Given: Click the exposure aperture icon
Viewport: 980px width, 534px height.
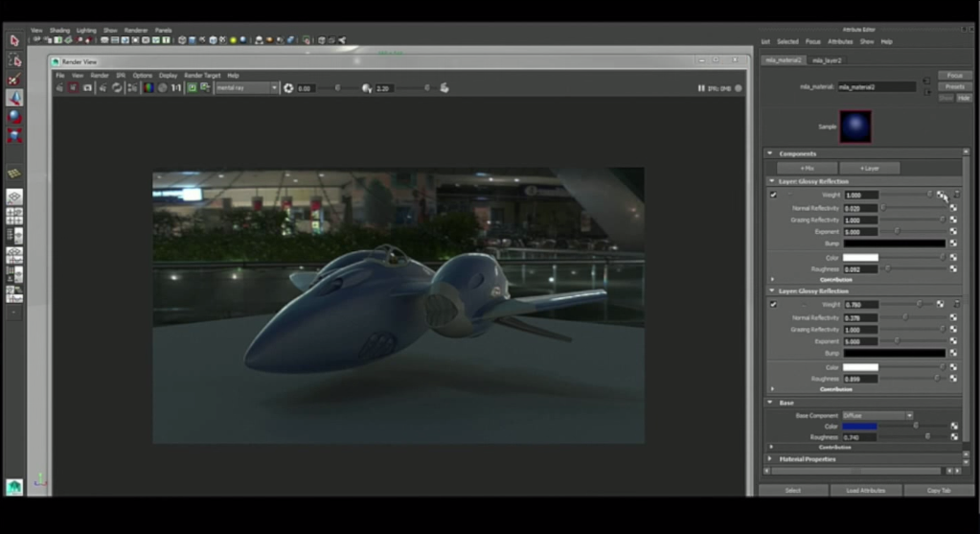Looking at the screenshot, I should (288, 88).
